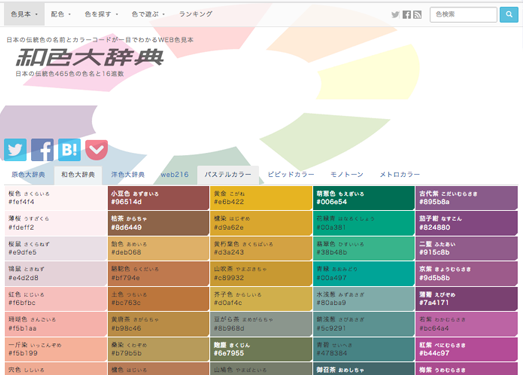Select the #80aba9 swatch
The height and width of the screenshot is (375, 523).
364,299
